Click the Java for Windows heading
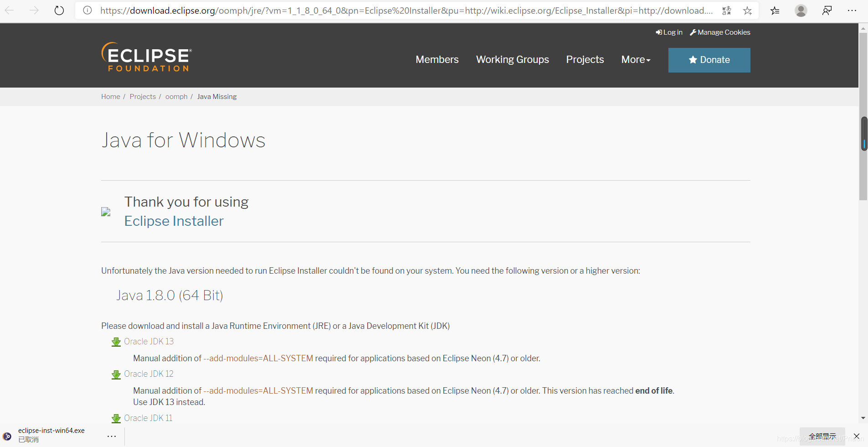This screenshot has height=447, width=868. 183,140
